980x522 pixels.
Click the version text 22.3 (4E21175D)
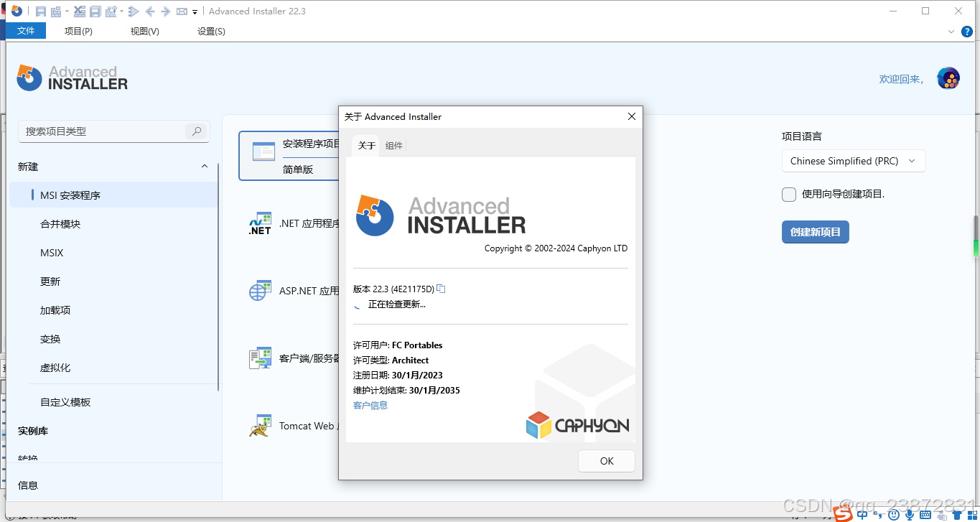point(403,289)
